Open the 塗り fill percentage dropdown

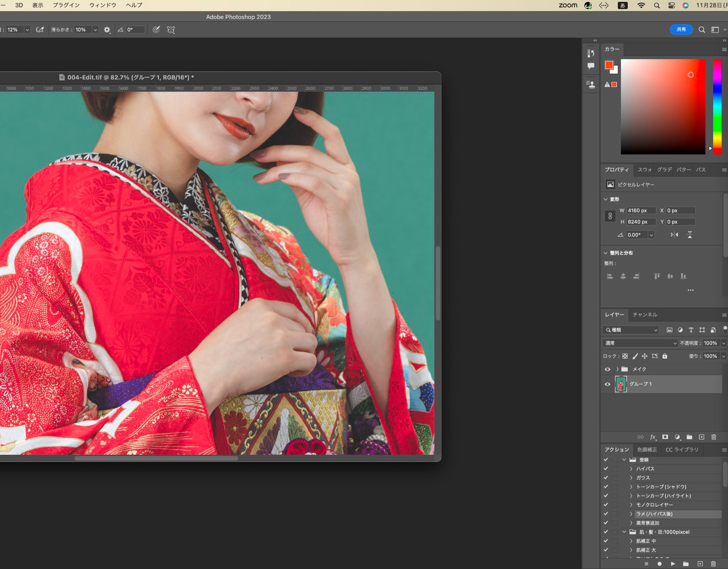click(x=724, y=356)
